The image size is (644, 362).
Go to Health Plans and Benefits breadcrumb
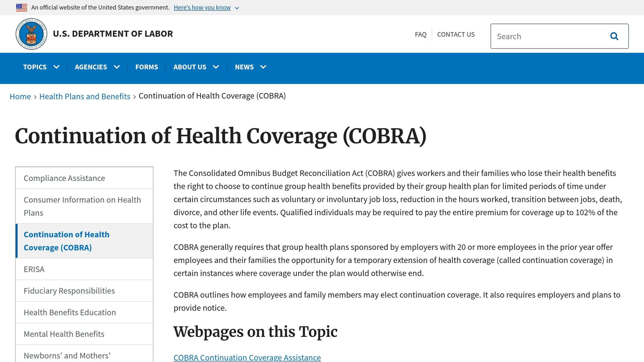tap(85, 96)
